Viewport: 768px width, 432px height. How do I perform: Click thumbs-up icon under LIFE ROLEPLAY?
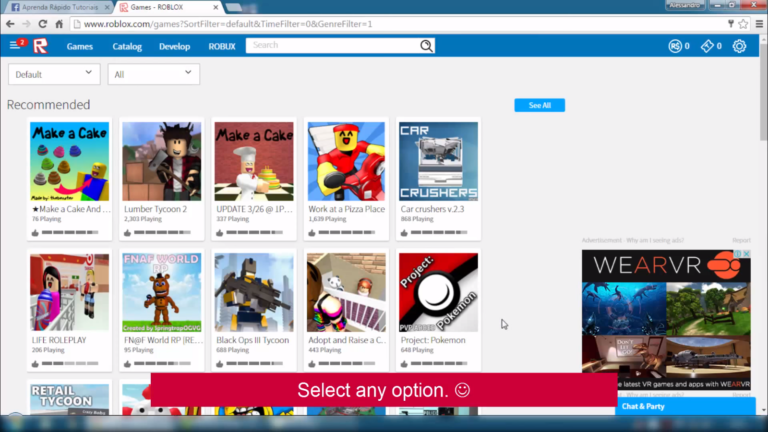click(35, 364)
